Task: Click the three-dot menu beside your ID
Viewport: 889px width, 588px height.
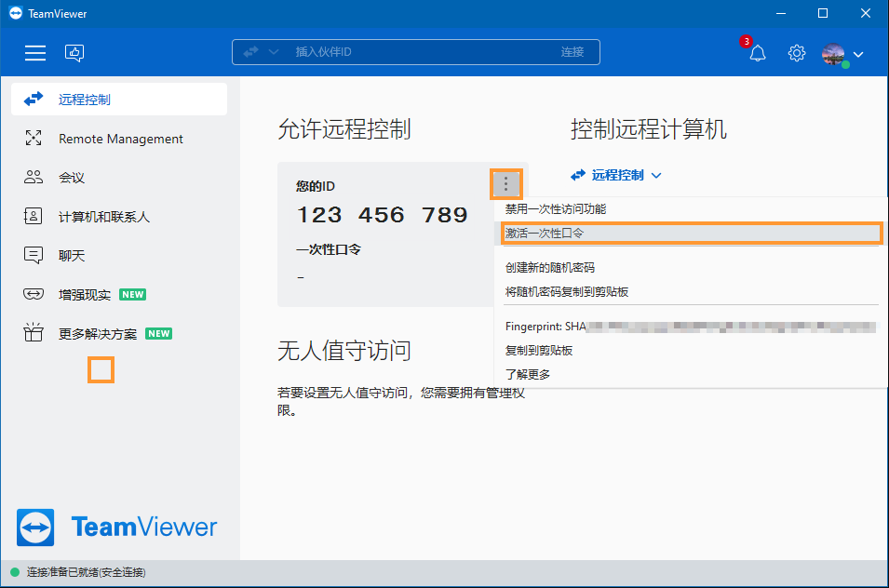Action: point(505,184)
